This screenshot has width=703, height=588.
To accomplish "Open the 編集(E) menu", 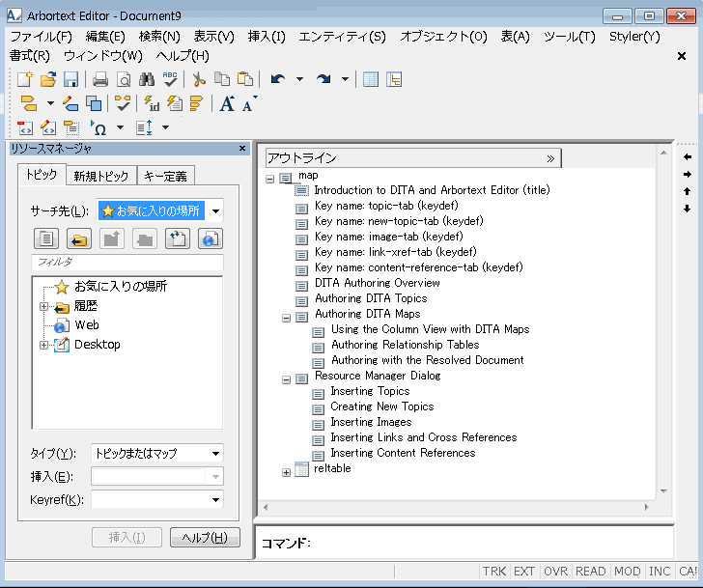I will click(105, 37).
